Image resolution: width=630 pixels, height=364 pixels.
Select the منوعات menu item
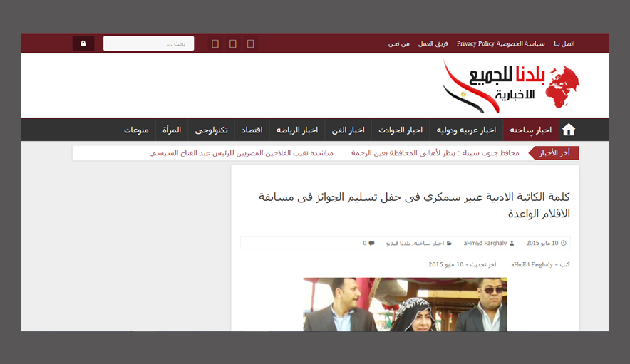click(136, 130)
